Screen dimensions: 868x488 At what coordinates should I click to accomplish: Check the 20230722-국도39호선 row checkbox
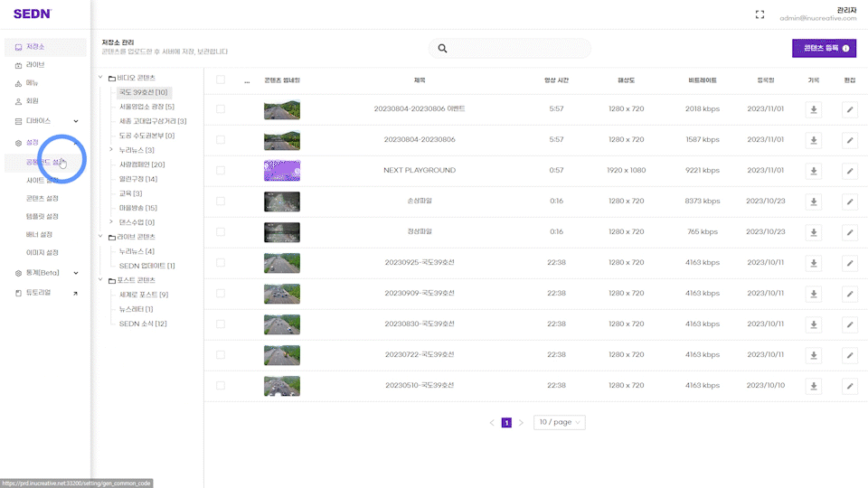coord(221,354)
